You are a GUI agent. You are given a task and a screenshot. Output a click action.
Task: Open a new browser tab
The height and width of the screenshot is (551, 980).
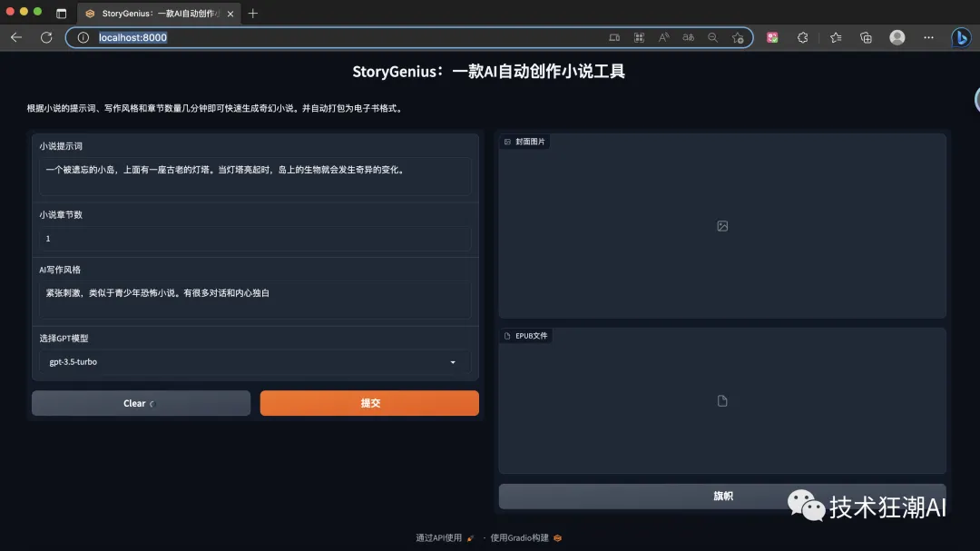[252, 14]
